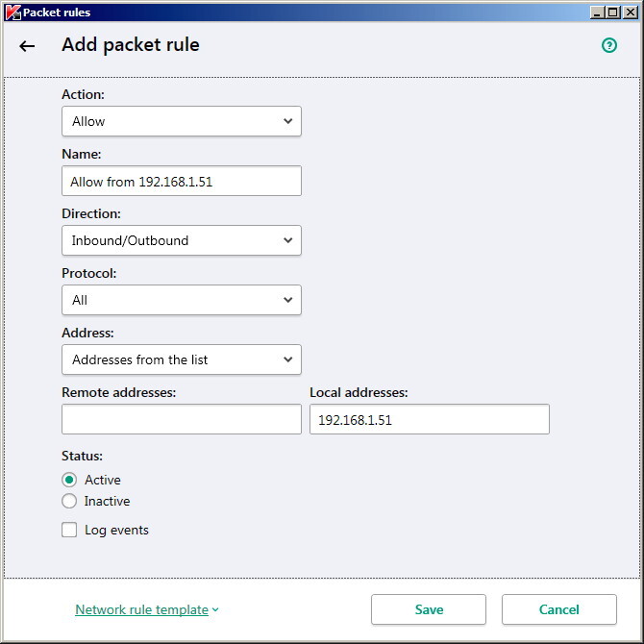Open the Protocol dropdown set to All
The image size is (644, 644).
[x=181, y=300]
